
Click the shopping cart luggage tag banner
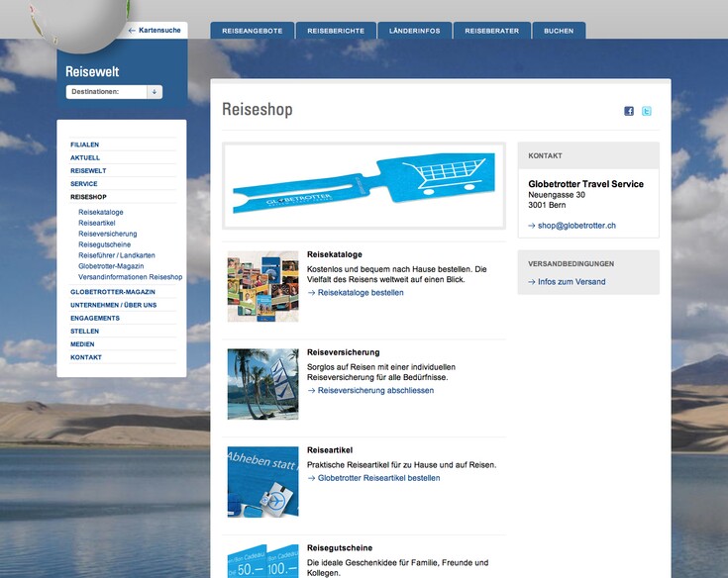364,185
